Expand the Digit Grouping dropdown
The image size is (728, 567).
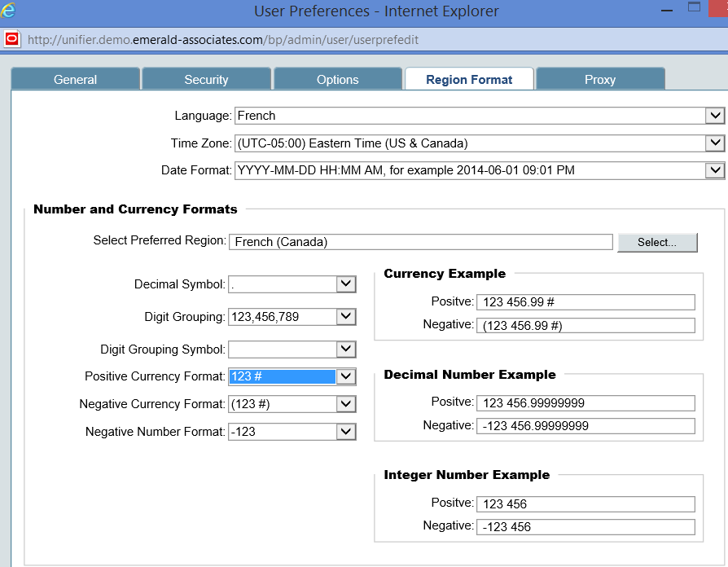346,317
